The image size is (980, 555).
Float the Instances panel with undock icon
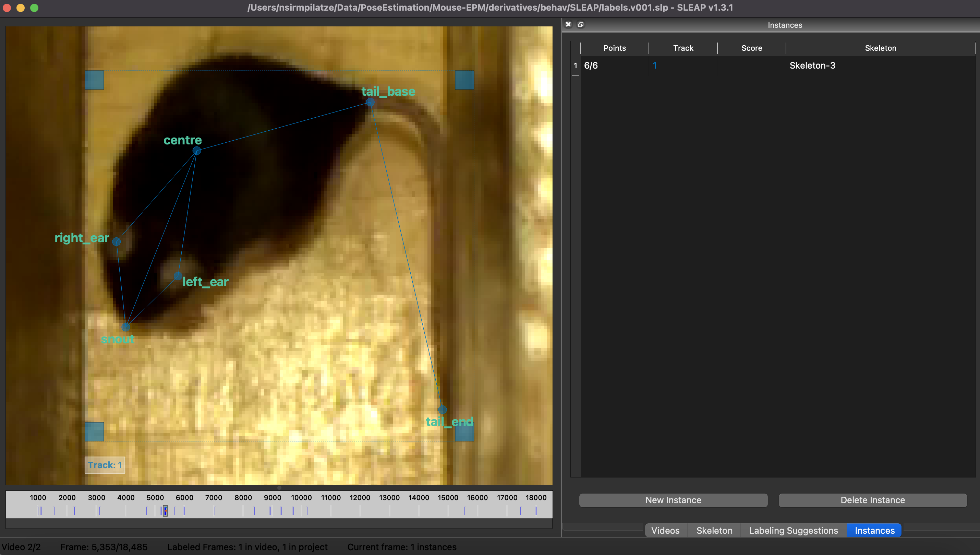pos(580,24)
